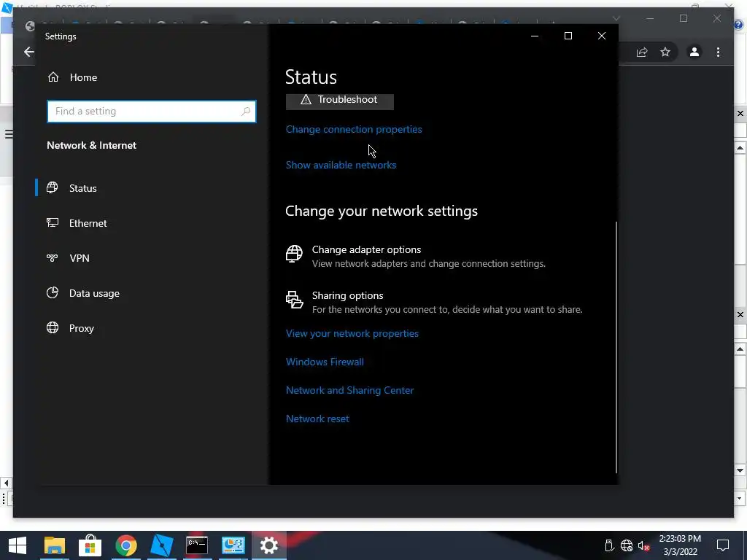Click the Sharing options printer icon
Image resolution: width=747 pixels, height=560 pixels.
(x=295, y=300)
